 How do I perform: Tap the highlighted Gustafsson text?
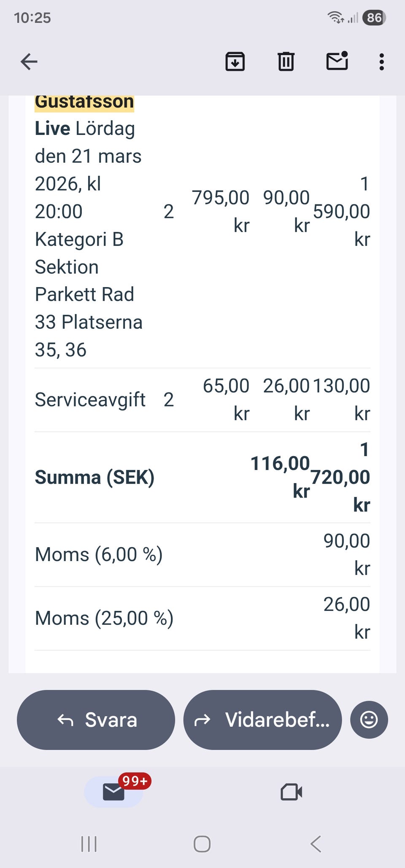click(x=84, y=102)
